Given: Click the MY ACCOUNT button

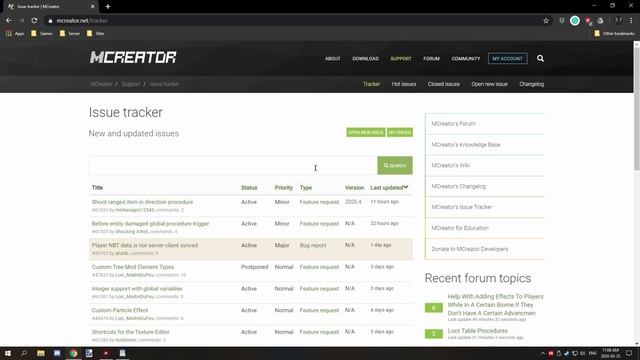Looking at the screenshot, I should coord(507,58).
